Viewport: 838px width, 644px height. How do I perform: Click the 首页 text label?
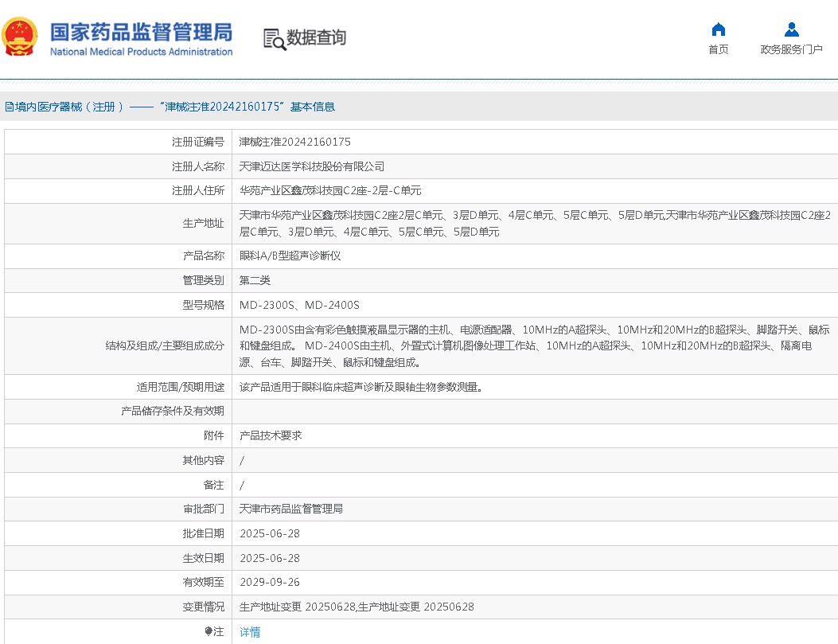coord(718,50)
